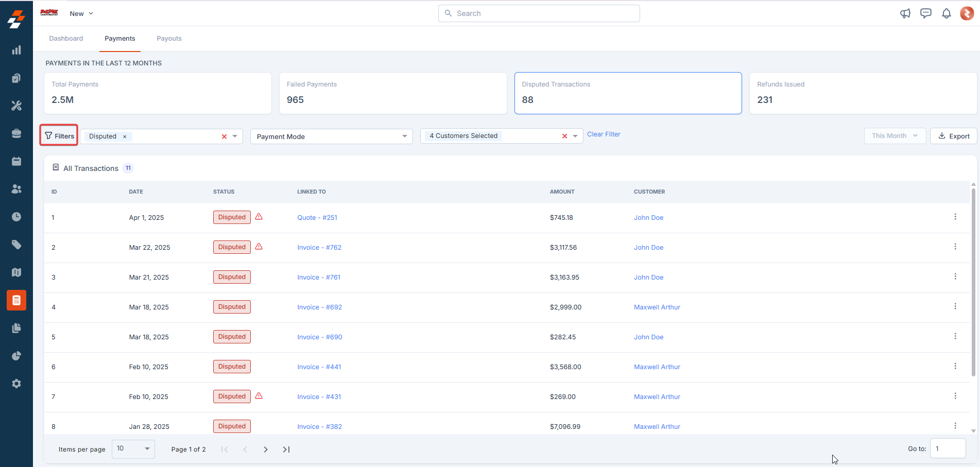Image resolution: width=980 pixels, height=467 pixels.
Task: Open the settings gear sidebar icon
Action: [x=16, y=384]
